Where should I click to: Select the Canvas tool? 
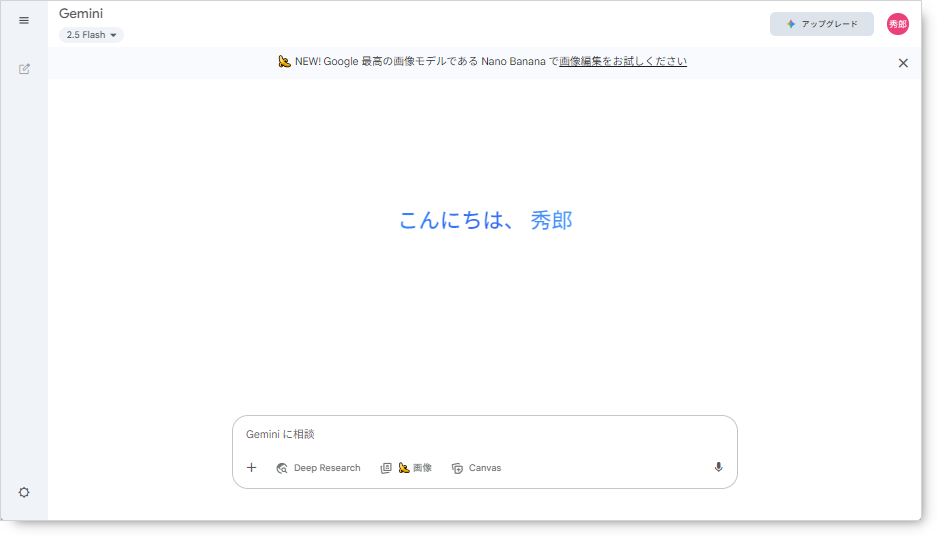click(x=476, y=468)
